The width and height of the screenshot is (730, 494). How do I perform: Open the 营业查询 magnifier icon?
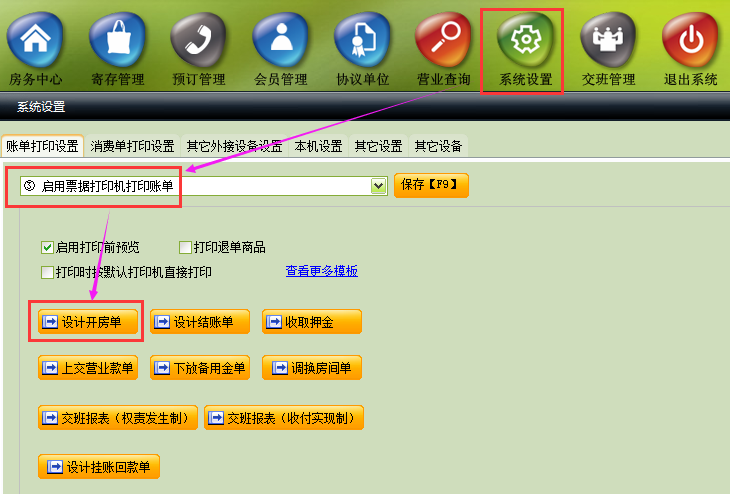click(444, 40)
